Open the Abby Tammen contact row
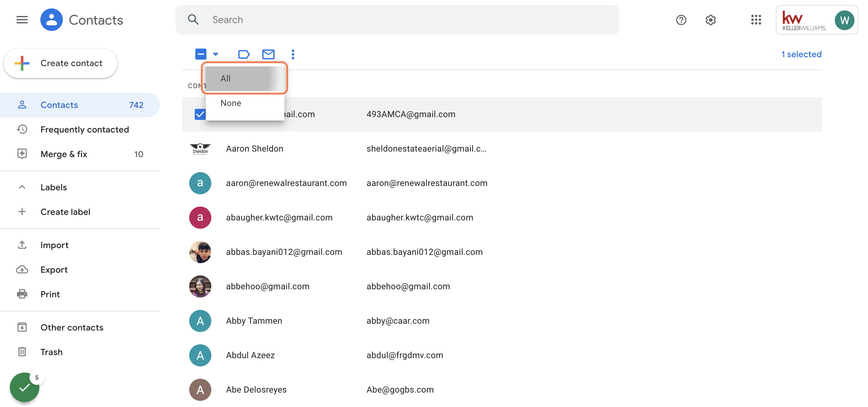This screenshot has width=868, height=407. 501,321
